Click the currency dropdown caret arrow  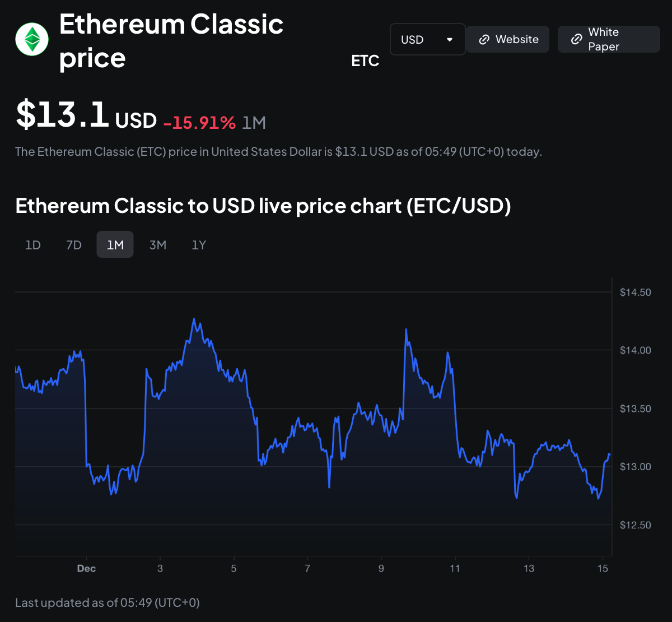[x=450, y=40]
